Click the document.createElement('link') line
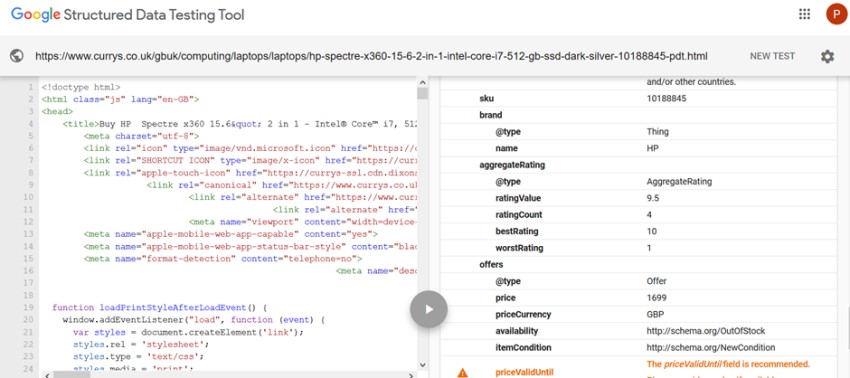This screenshot has height=378, width=850. click(x=189, y=332)
